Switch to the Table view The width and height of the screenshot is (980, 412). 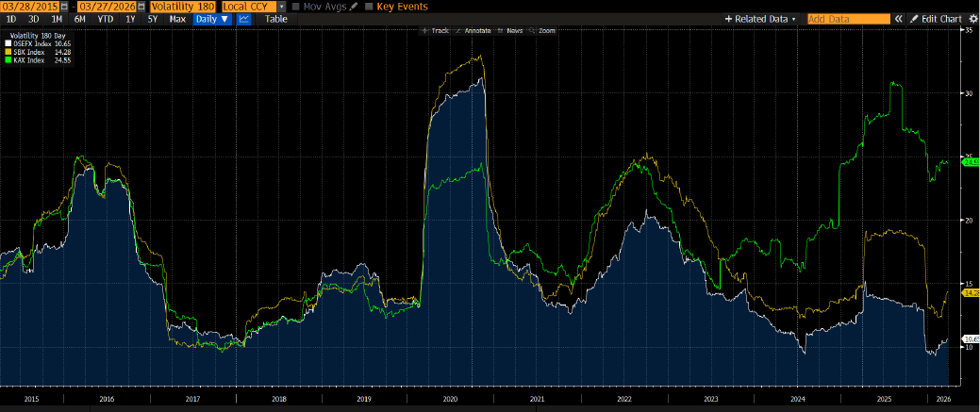(276, 19)
